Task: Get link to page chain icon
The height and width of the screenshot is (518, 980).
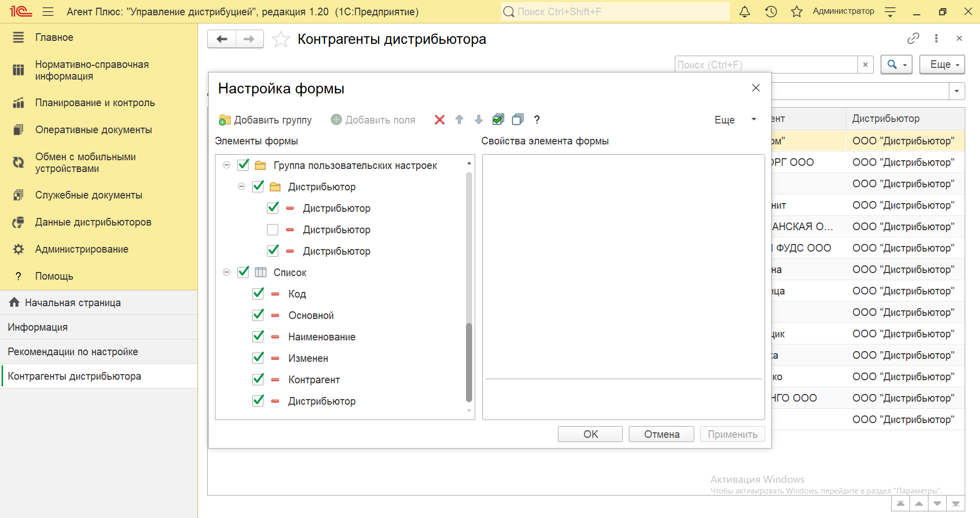Action: click(x=913, y=38)
